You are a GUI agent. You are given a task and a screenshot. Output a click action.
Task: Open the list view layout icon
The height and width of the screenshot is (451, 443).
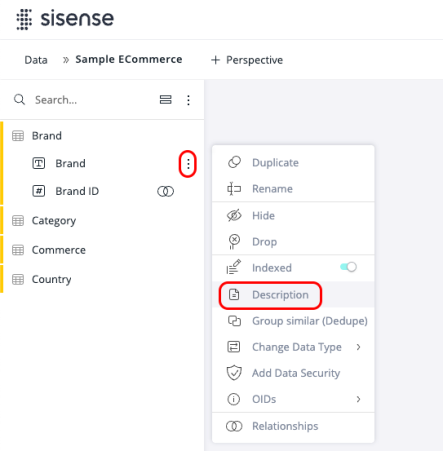click(x=165, y=100)
